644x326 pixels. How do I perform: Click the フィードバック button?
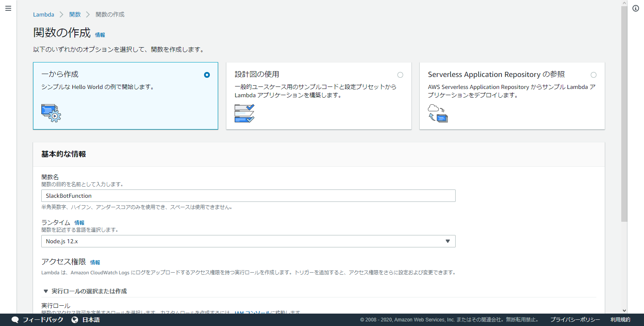pos(38,320)
